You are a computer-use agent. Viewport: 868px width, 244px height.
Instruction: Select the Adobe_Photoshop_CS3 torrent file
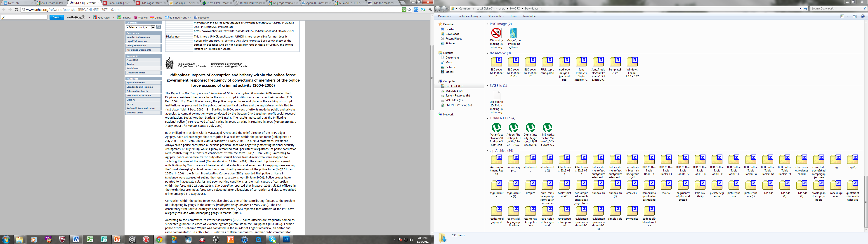click(514, 134)
